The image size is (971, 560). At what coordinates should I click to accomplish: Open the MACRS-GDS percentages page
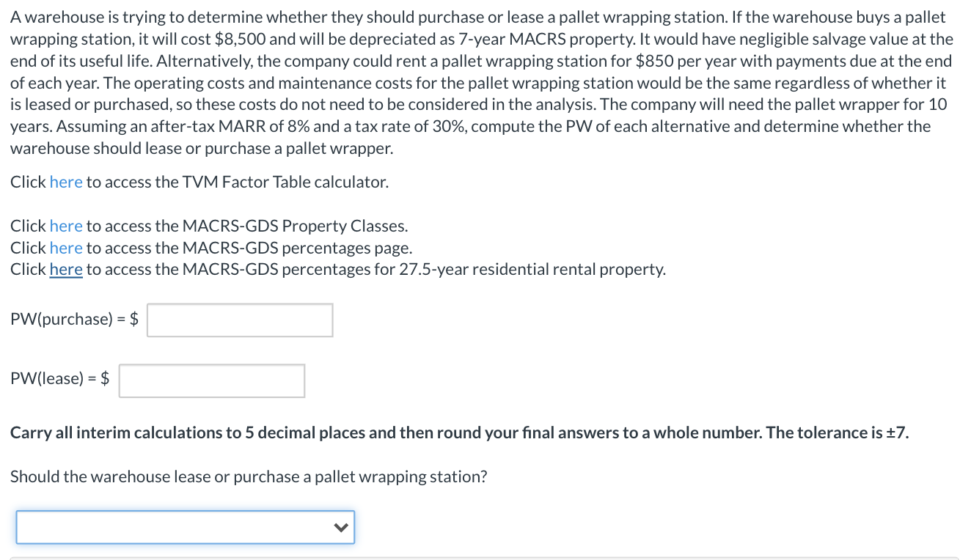66,248
